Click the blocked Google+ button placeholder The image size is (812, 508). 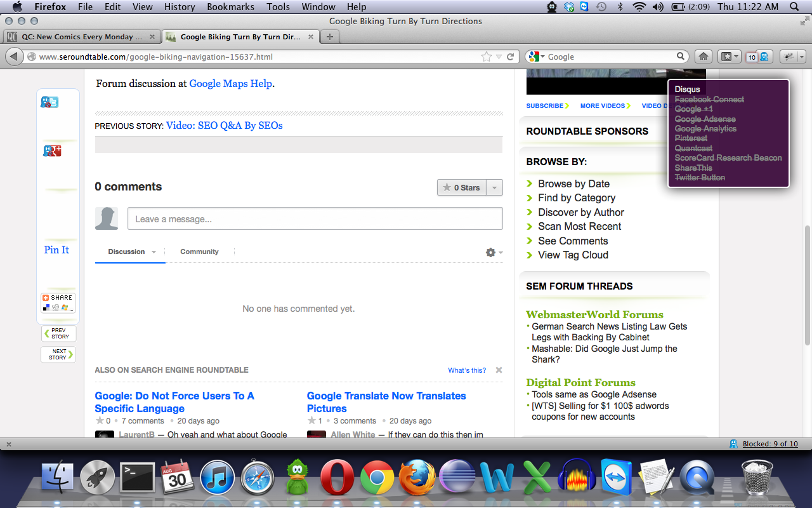tap(52, 150)
